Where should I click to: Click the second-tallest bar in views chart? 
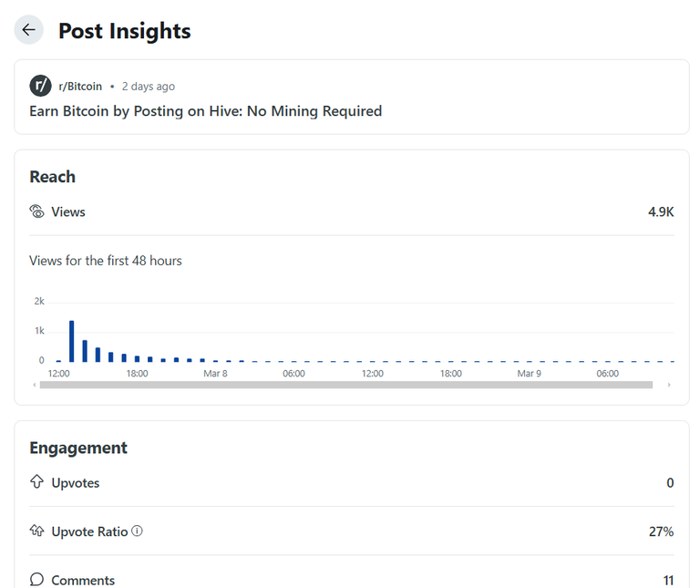click(x=85, y=351)
